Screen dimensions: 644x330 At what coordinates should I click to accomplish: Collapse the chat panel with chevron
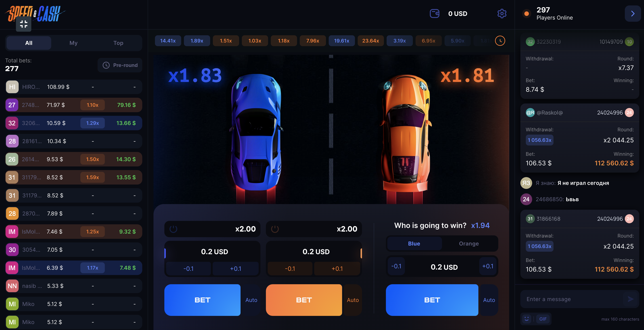(x=632, y=14)
